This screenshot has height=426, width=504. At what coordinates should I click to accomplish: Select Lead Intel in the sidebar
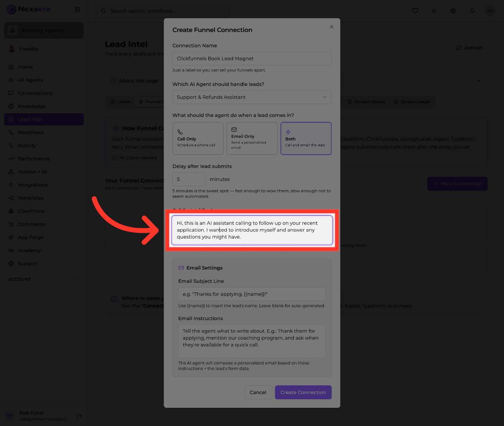[44, 120]
